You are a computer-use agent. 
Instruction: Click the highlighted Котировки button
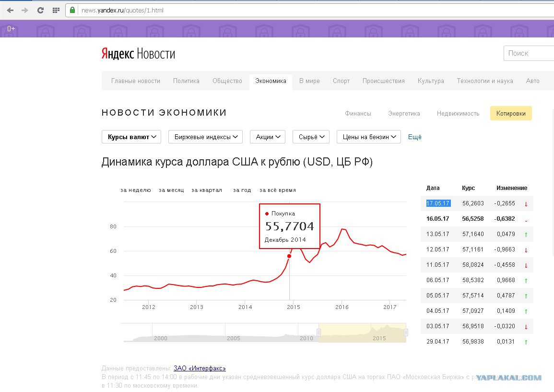(511, 113)
